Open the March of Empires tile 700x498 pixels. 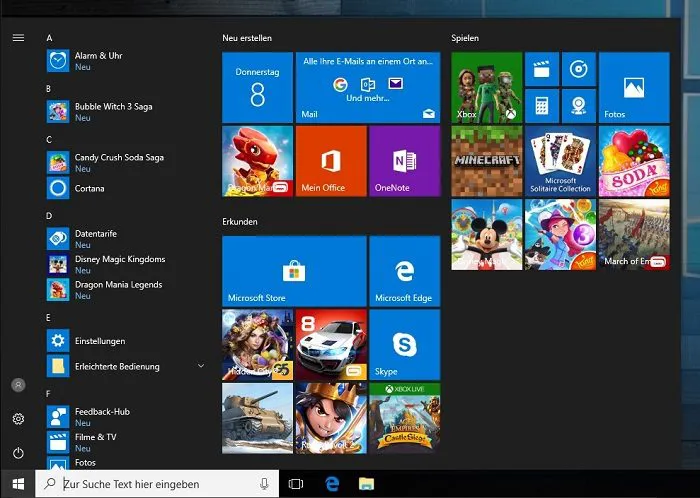[x=634, y=234]
